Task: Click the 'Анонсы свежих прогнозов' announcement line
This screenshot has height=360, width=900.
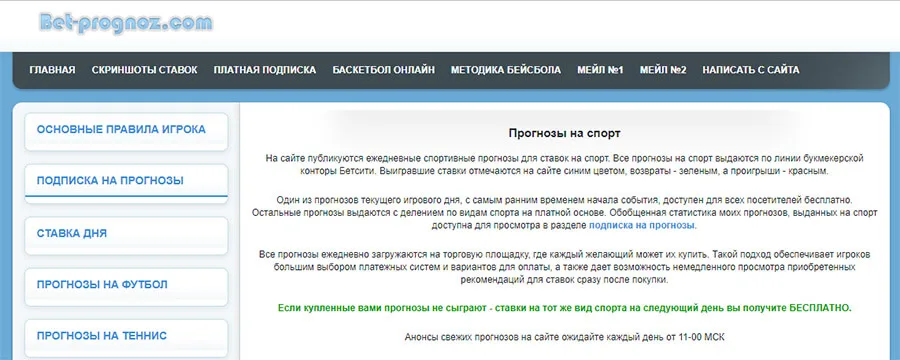Action: click(x=564, y=337)
